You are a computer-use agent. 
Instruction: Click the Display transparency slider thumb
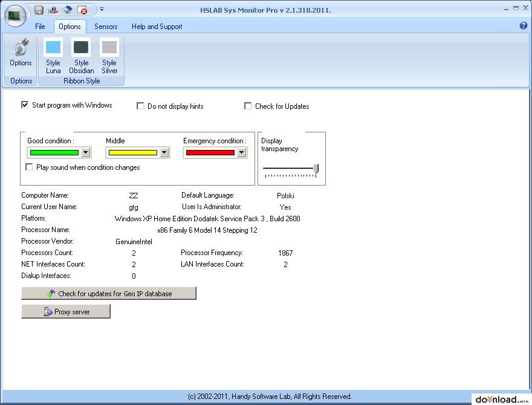tap(316, 169)
